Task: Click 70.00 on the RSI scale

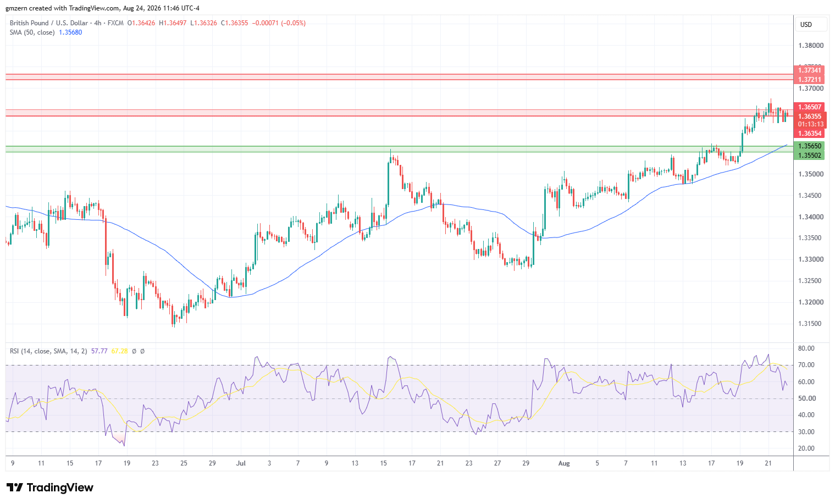Action: tap(806, 365)
